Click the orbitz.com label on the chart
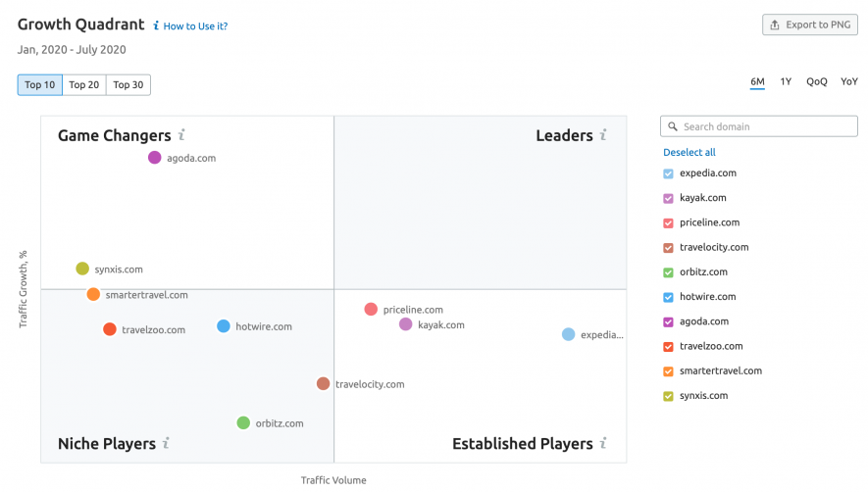Viewport: 868px width, 492px height. pyautogui.click(x=280, y=423)
